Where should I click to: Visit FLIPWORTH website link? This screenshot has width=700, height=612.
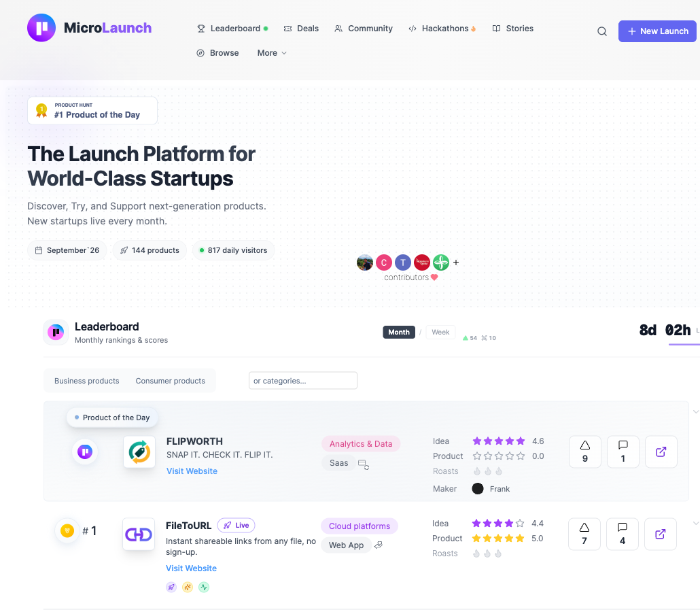(192, 471)
